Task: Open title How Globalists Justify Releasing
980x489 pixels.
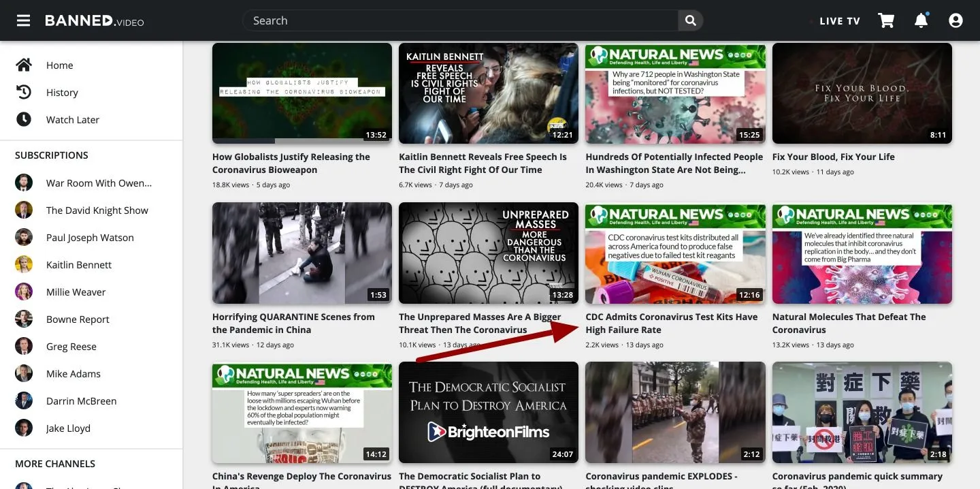Action: tap(291, 163)
